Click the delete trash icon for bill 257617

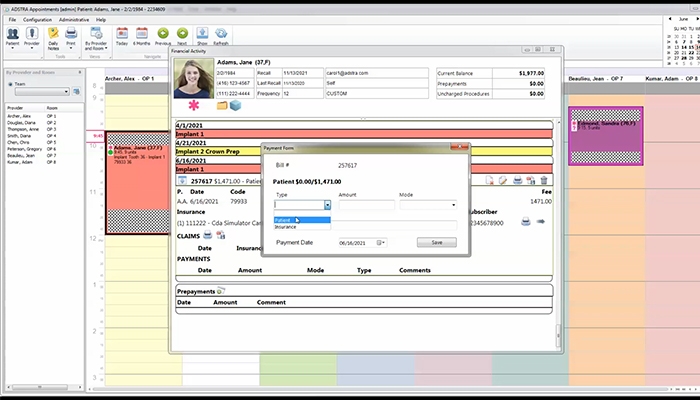pyautogui.click(x=544, y=180)
